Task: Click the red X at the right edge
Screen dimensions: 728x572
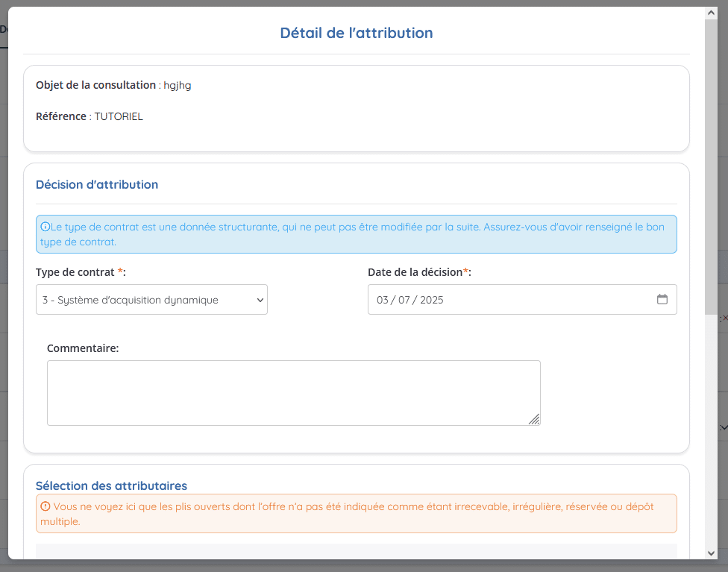Action: pos(725,318)
